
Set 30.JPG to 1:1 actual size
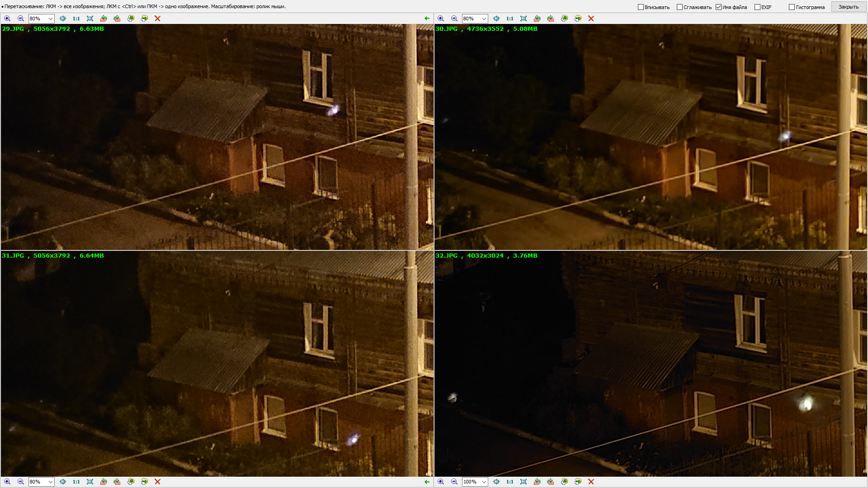click(510, 19)
